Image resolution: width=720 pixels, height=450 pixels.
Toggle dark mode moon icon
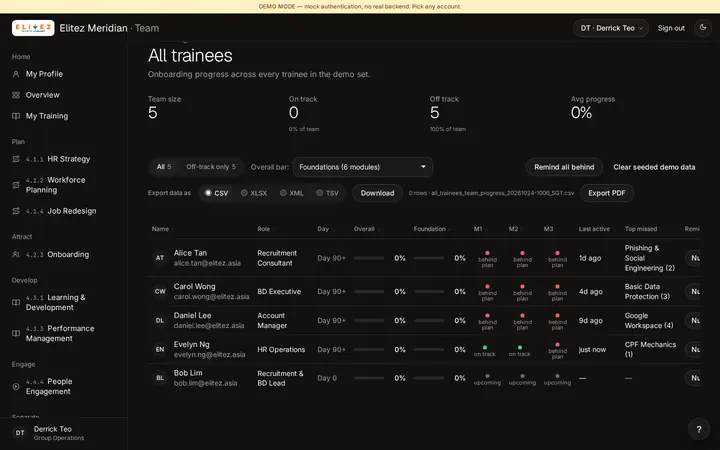(703, 28)
